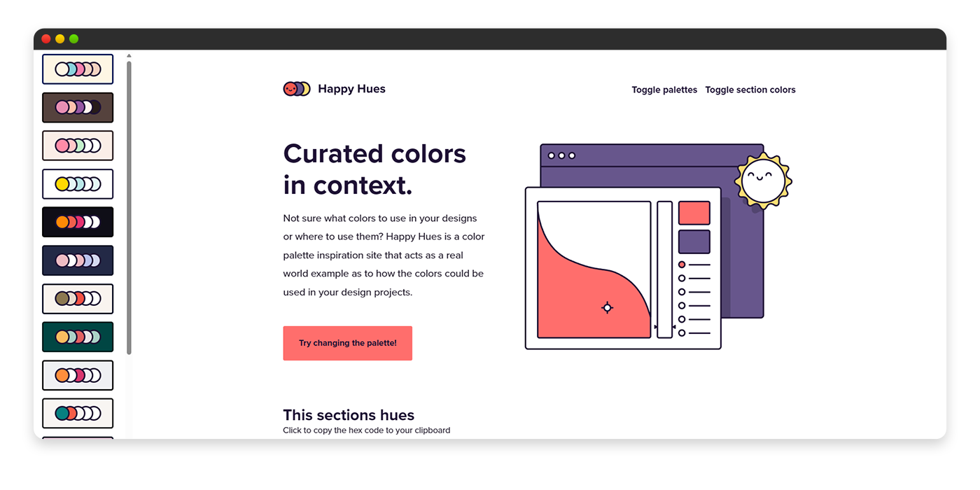980x490 pixels.
Task: Maximize the window with the green button
Action: point(74,39)
